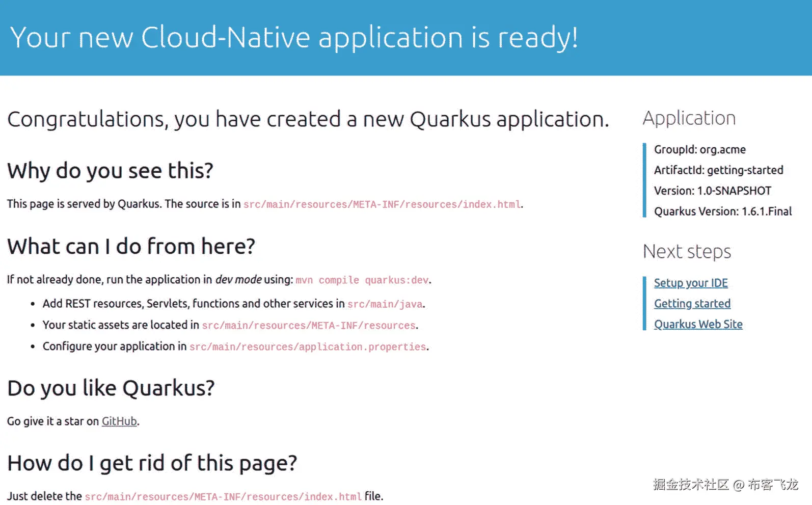
Task: Follow the Getting started link
Action: [692, 304]
